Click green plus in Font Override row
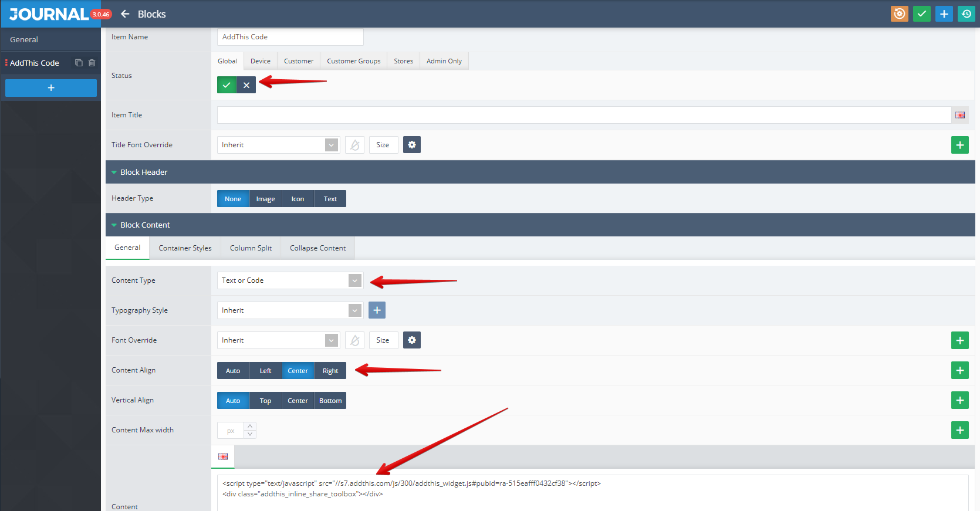The height and width of the screenshot is (511, 980). (960, 340)
